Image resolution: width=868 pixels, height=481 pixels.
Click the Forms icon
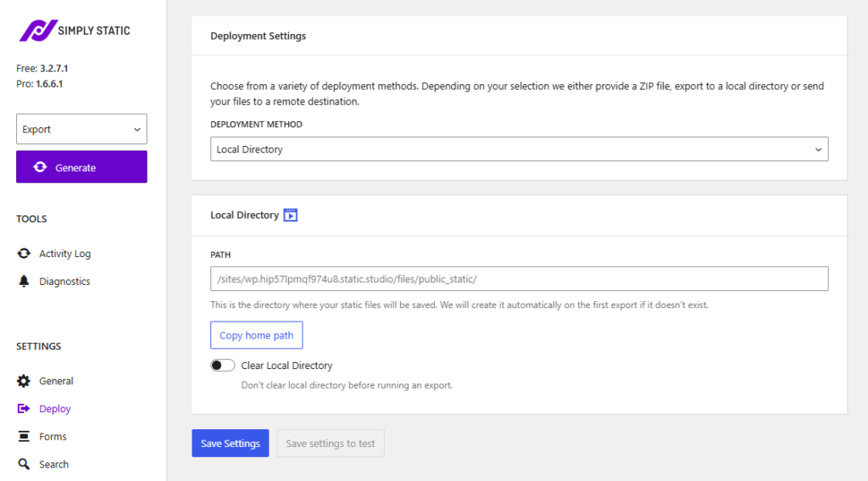point(24,436)
